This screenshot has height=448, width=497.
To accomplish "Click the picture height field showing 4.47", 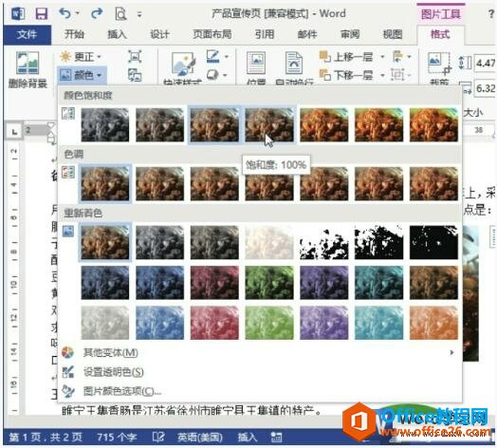I will 485,63.
